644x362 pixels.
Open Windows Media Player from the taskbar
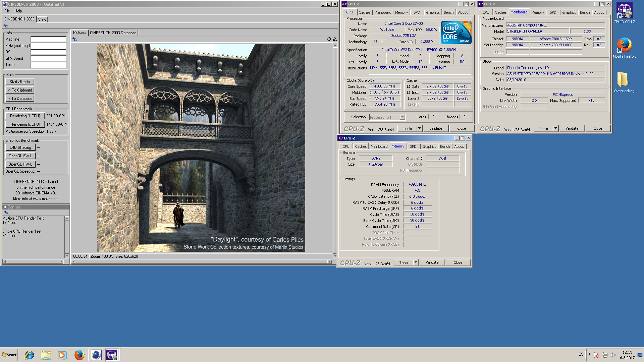62,355
